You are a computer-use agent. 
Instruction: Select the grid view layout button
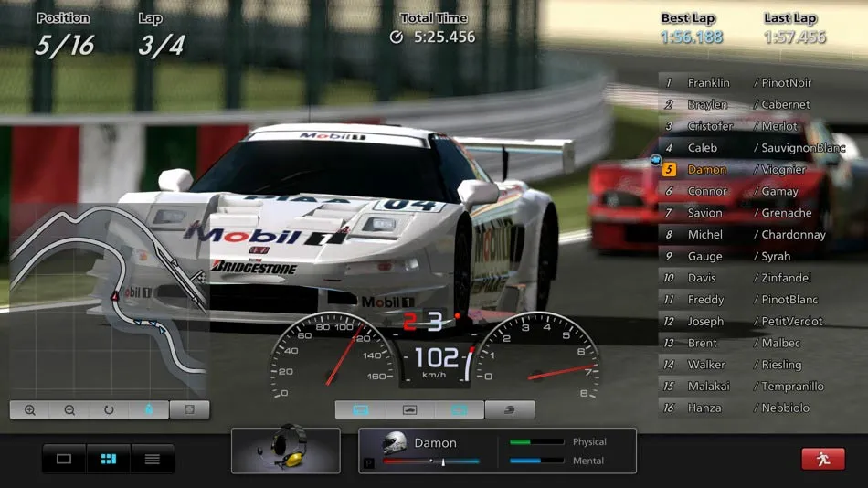[109, 459]
